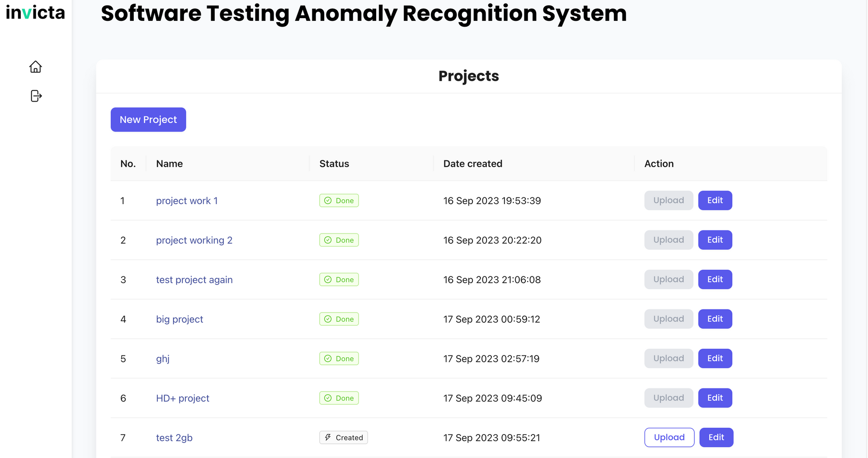Click the Date created column header
868x458 pixels.
[472, 164]
